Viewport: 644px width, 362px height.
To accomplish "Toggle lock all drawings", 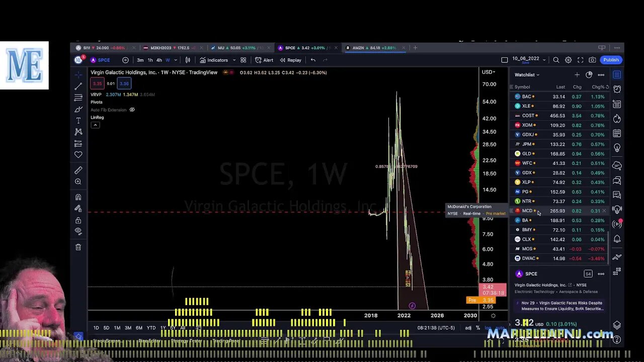I will coord(78,220).
